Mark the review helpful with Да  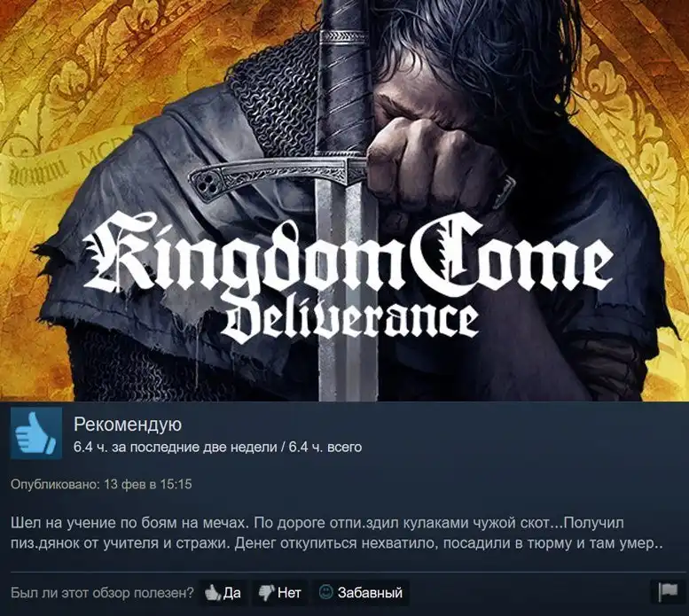(x=223, y=593)
